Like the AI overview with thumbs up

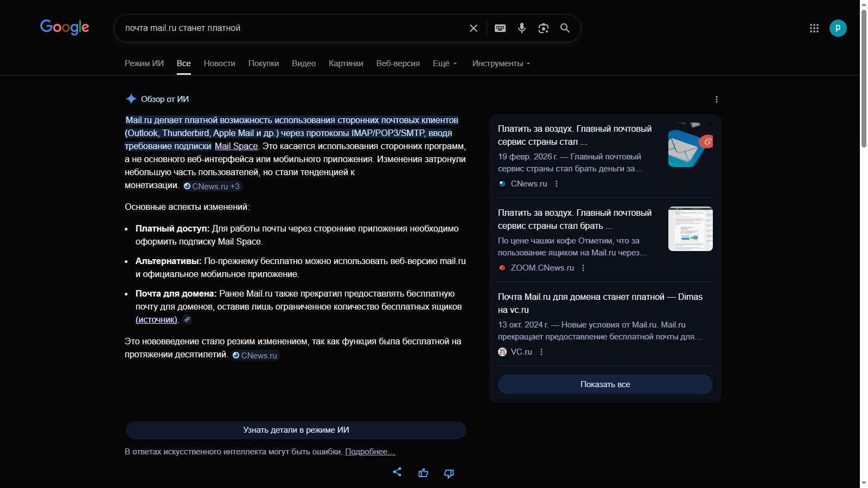tap(423, 473)
